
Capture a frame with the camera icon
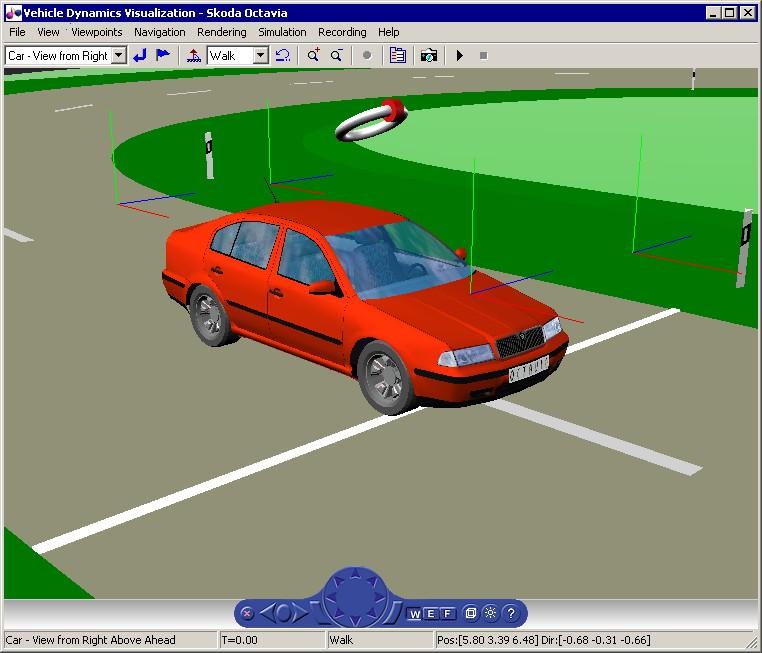429,55
